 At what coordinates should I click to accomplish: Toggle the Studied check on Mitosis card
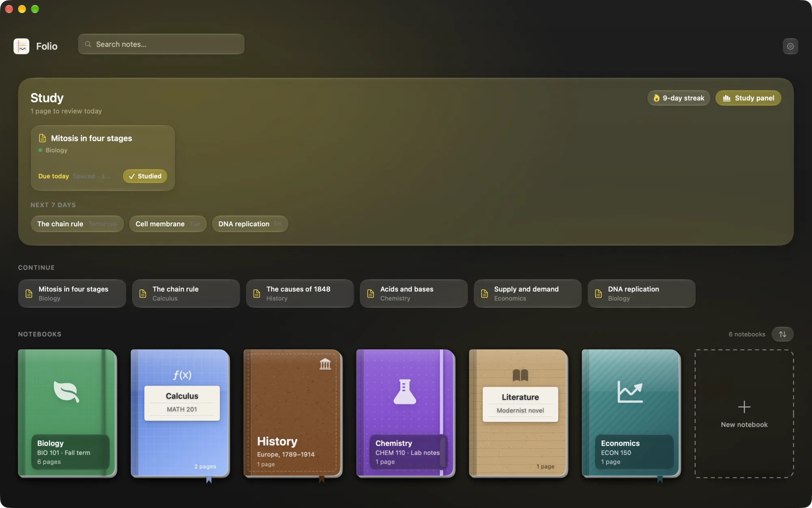pos(145,176)
